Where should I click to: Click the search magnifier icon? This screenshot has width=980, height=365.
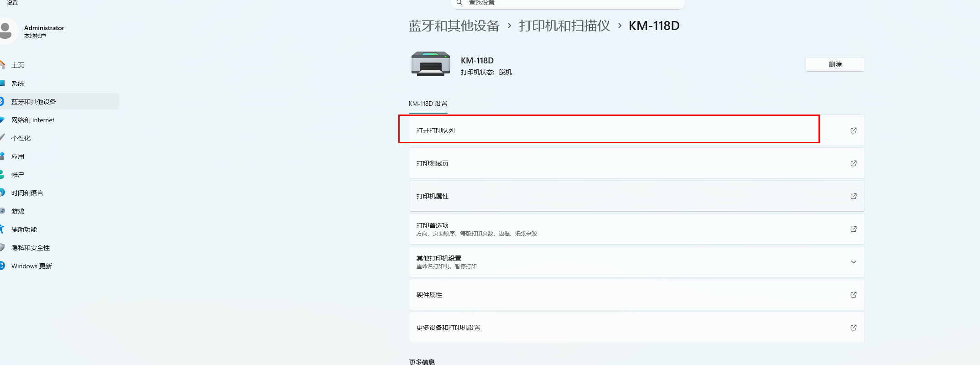tap(459, 3)
